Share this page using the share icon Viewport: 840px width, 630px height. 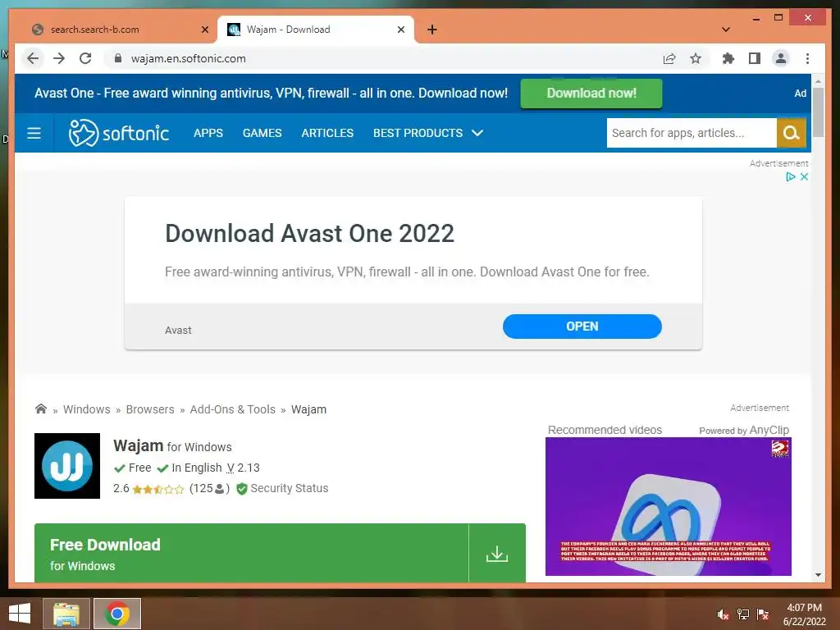[x=669, y=58]
